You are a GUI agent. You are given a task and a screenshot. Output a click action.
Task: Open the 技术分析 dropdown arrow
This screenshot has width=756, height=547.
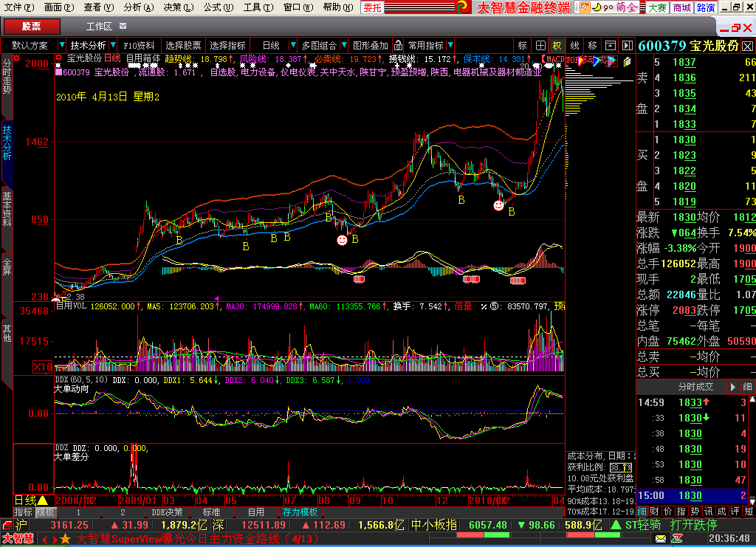pos(113,45)
